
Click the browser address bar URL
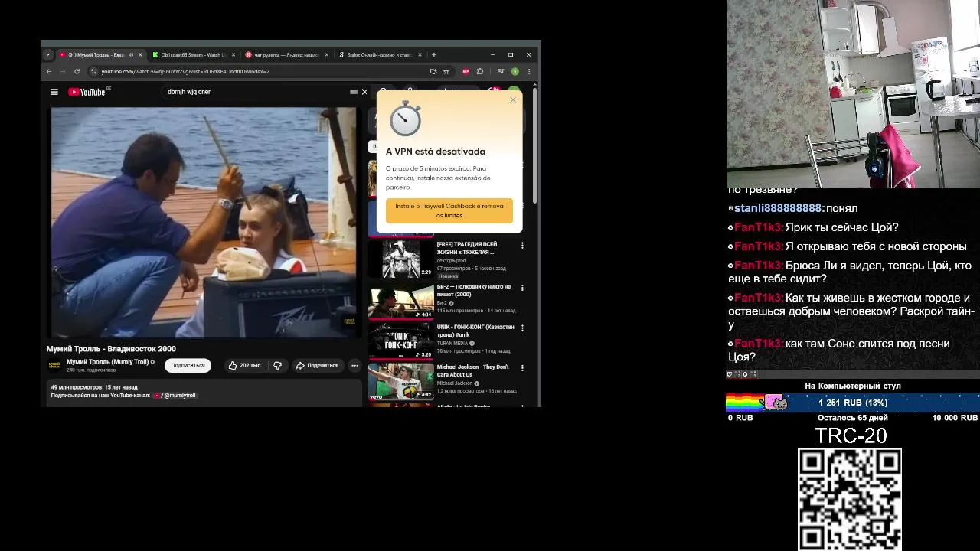[x=185, y=71]
